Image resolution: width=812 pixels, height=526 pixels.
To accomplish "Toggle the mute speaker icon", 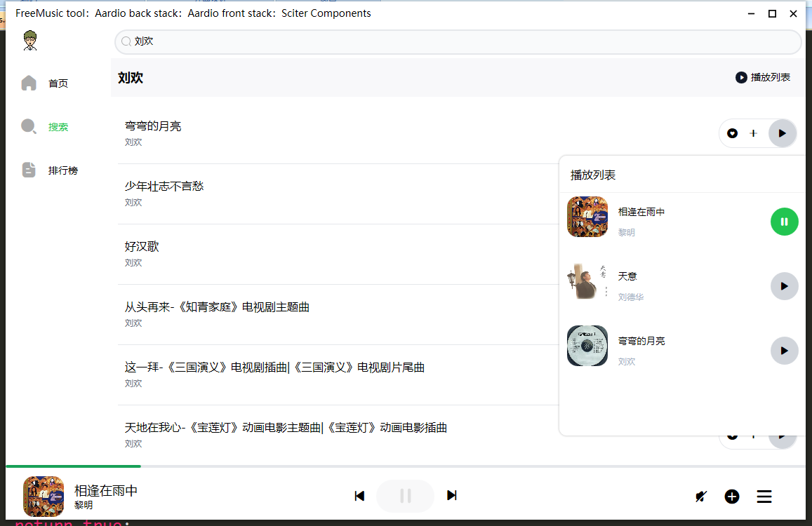I will tap(700, 497).
